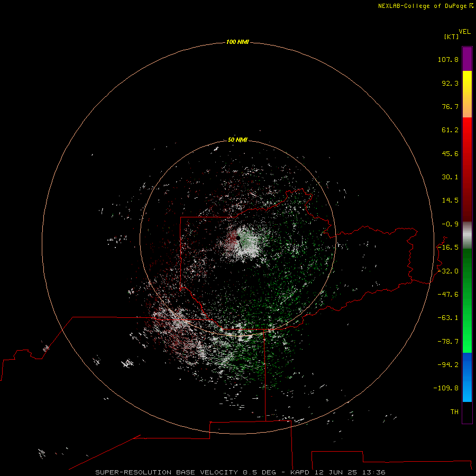Click the VEL legend title
Viewport: 476px width, 476px height.
(464, 32)
